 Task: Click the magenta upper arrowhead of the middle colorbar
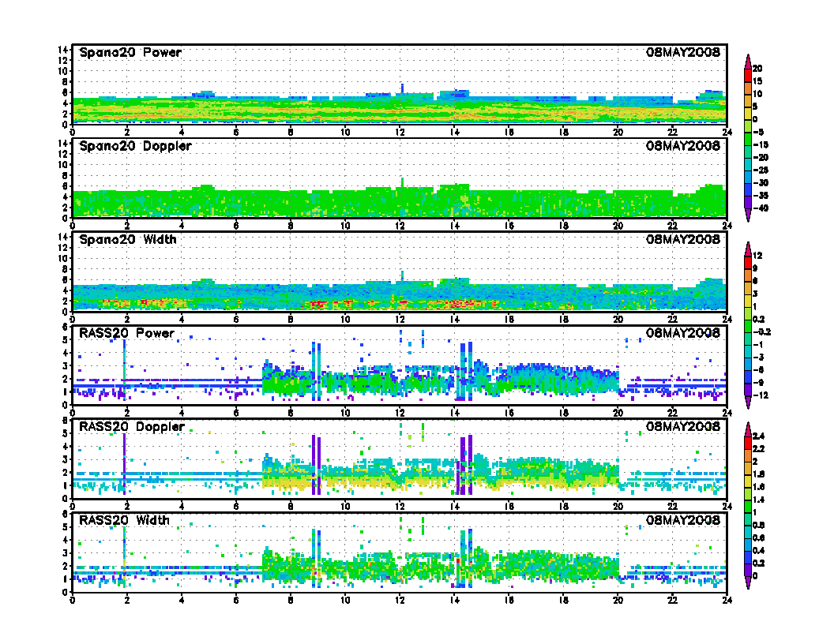point(747,249)
